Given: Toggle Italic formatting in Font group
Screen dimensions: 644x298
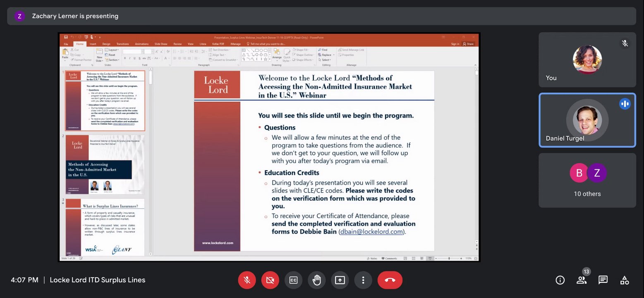Looking at the screenshot, I should [129, 58].
